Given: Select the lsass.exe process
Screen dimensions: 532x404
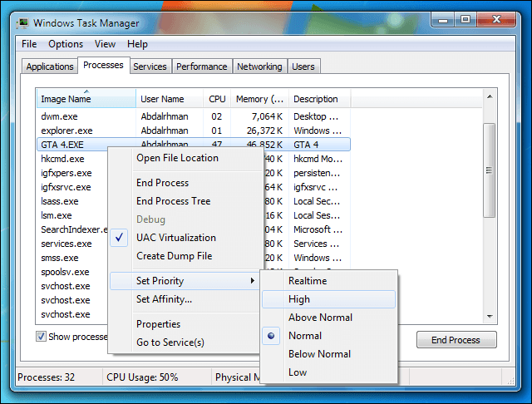Looking at the screenshot, I should pyautogui.click(x=60, y=201).
